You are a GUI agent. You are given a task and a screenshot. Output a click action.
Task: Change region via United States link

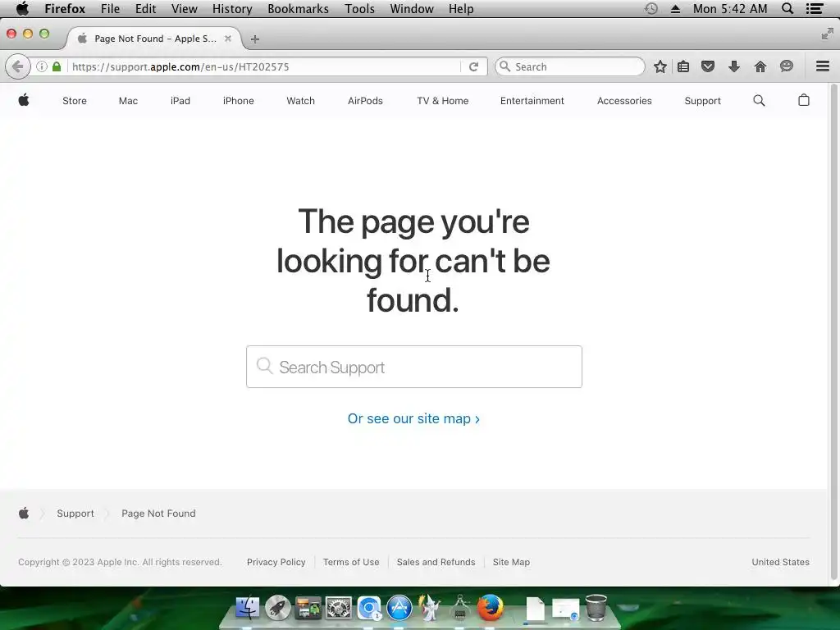[780, 562]
